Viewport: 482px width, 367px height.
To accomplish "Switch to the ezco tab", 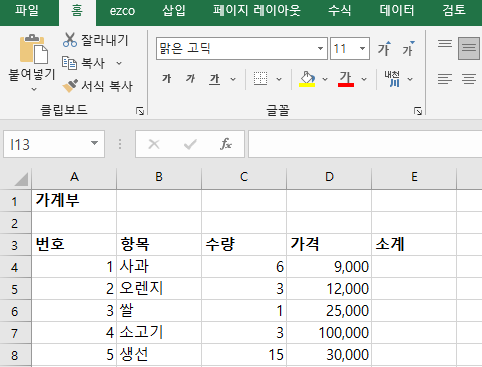I will coord(122,11).
